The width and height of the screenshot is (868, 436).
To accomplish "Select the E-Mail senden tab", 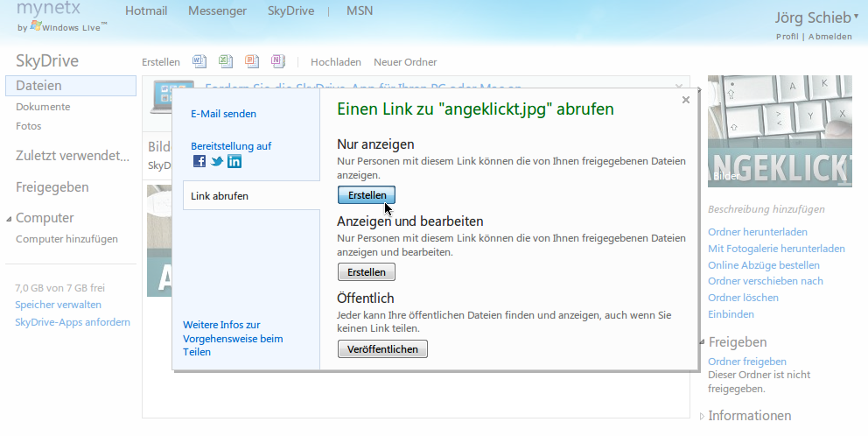I will coord(224,114).
